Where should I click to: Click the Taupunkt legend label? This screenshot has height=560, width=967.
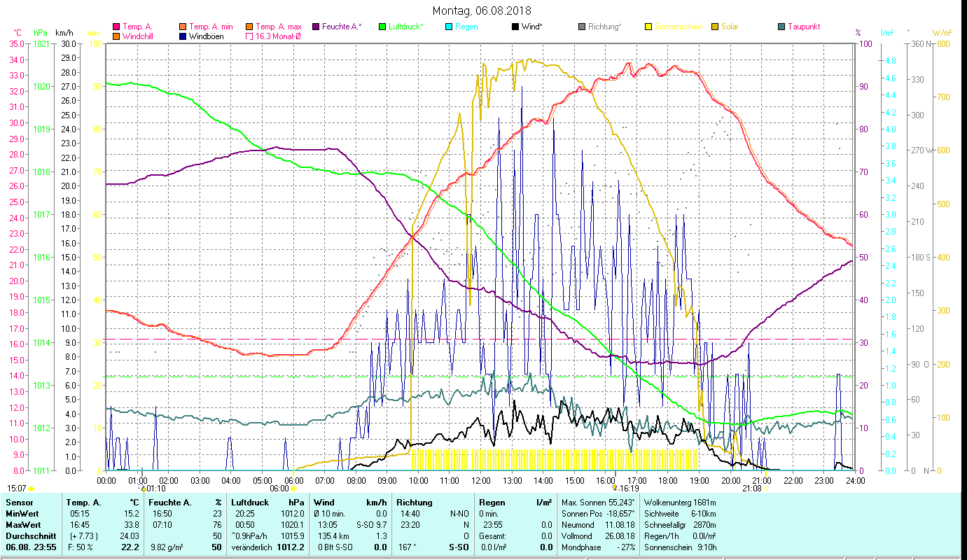click(x=803, y=27)
